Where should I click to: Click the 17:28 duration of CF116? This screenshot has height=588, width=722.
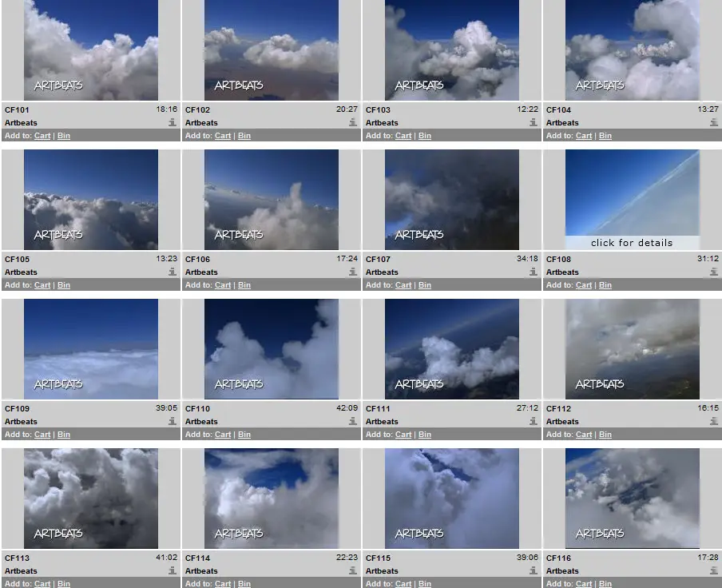coord(708,557)
